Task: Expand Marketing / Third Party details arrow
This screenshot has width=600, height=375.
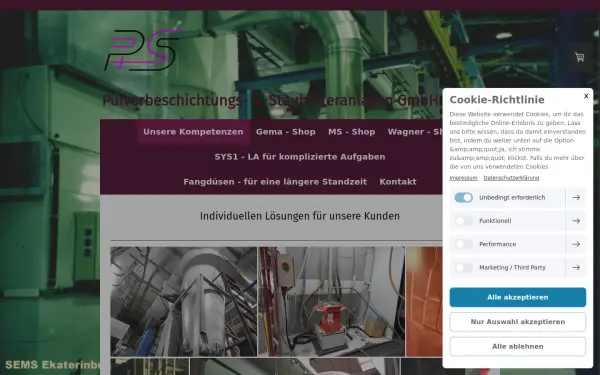Action: coord(576,267)
